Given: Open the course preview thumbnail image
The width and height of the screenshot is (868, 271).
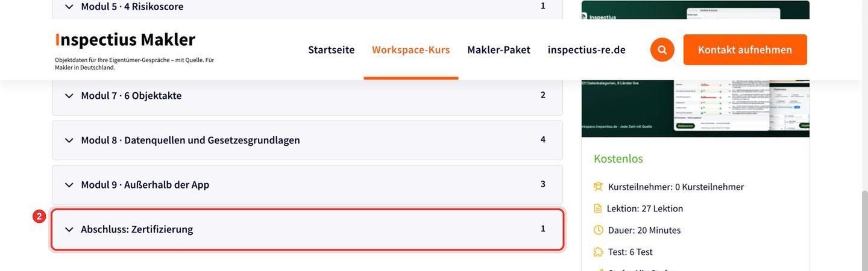Looking at the screenshot, I should click(696, 69).
